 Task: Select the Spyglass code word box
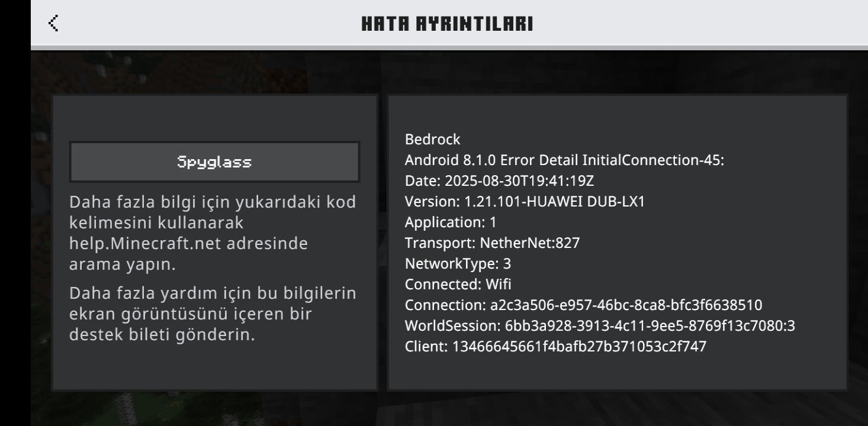coord(214,162)
